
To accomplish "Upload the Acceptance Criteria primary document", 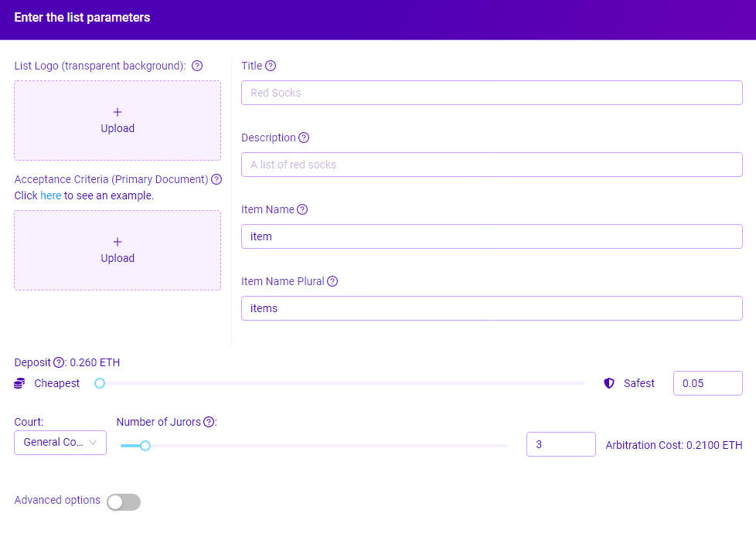I will point(117,250).
